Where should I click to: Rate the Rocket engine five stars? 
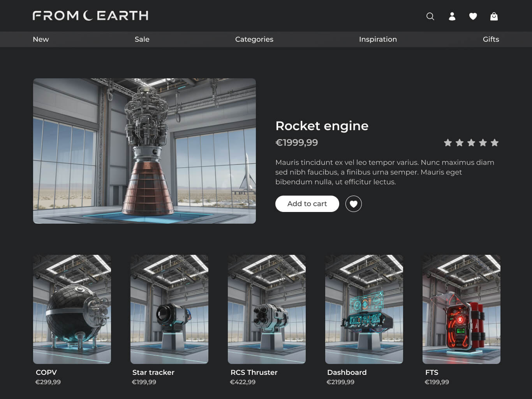tap(495, 143)
